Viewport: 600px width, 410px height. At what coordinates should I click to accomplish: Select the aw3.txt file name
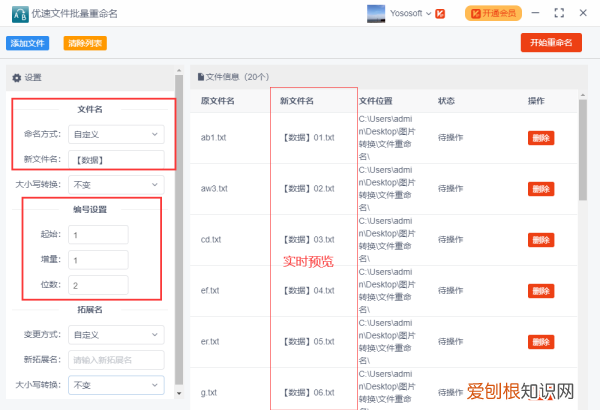coord(214,189)
